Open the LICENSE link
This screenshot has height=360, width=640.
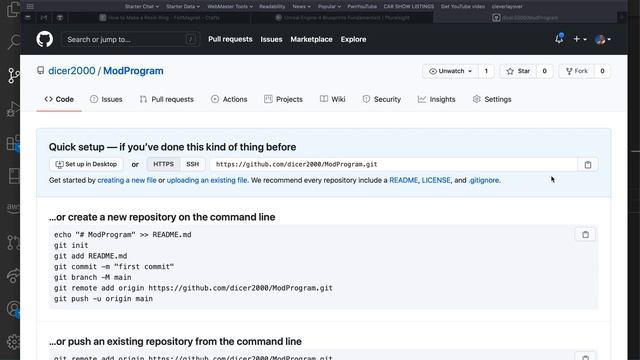click(436, 180)
